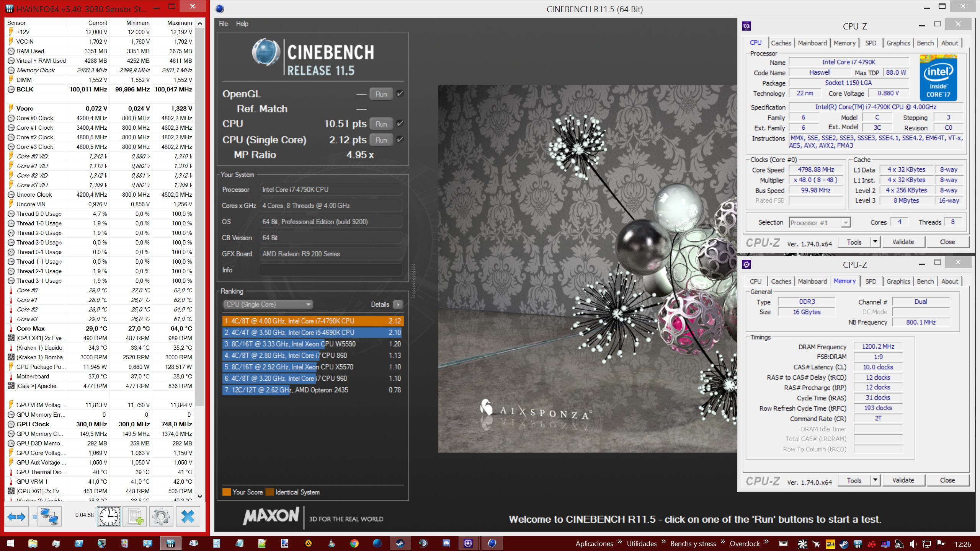Run the OpenGL benchmark
Image resolution: width=980 pixels, height=551 pixels.
381,94
